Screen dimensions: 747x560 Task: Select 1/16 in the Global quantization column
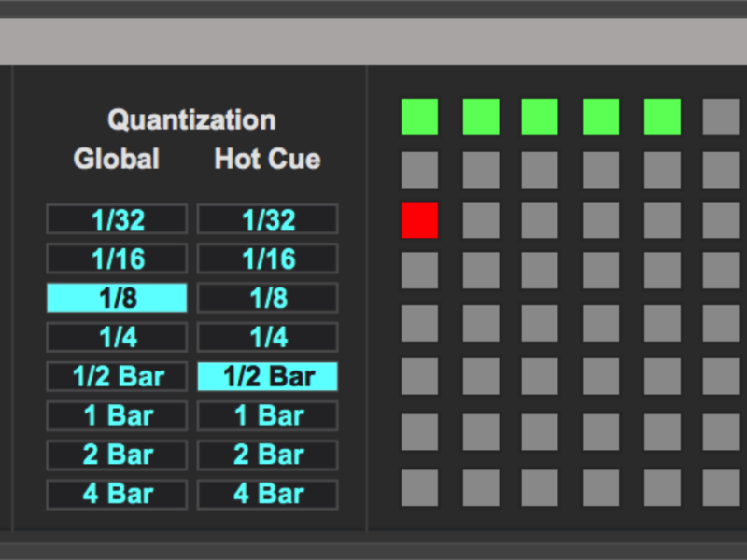[117, 259]
